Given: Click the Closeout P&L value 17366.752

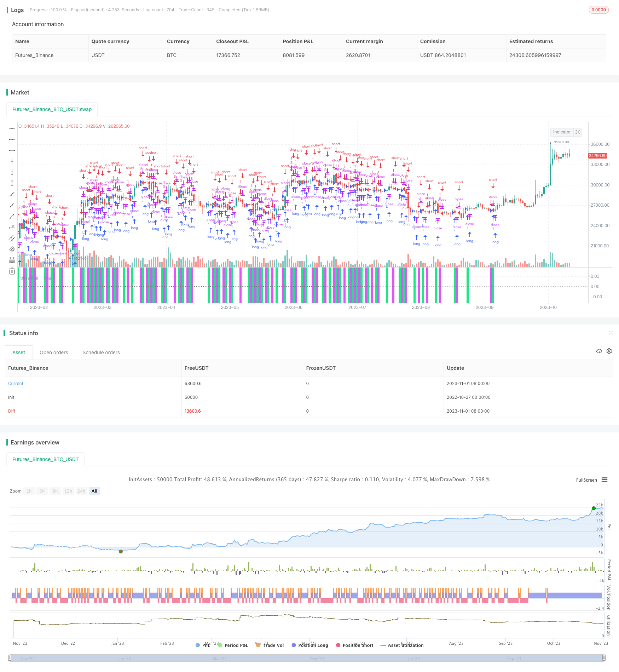Looking at the screenshot, I should pyautogui.click(x=228, y=55).
